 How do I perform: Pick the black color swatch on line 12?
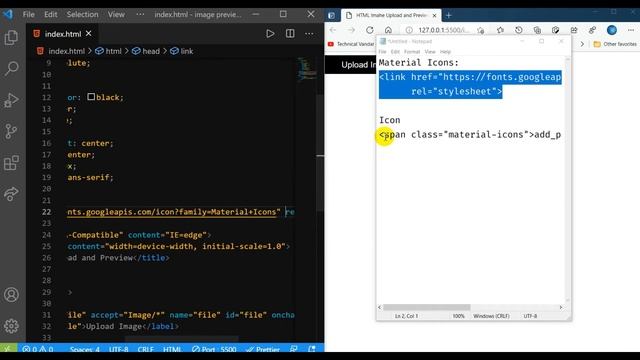click(91, 97)
